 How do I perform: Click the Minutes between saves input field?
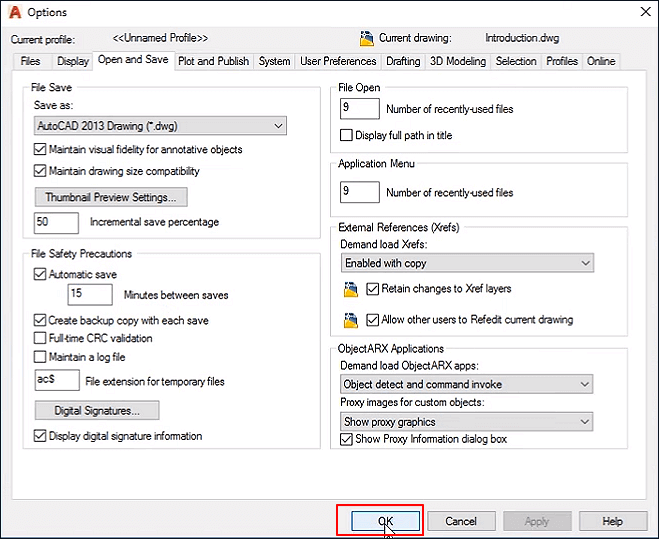89,295
